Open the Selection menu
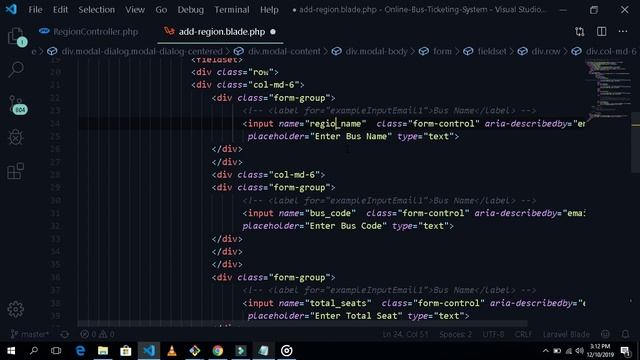 point(96,9)
